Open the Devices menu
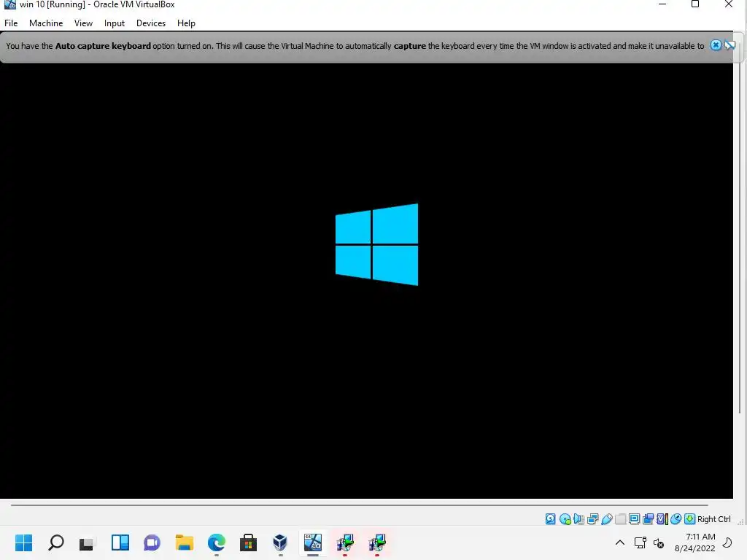This screenshot has height=560, width=747. click(151, 23)
